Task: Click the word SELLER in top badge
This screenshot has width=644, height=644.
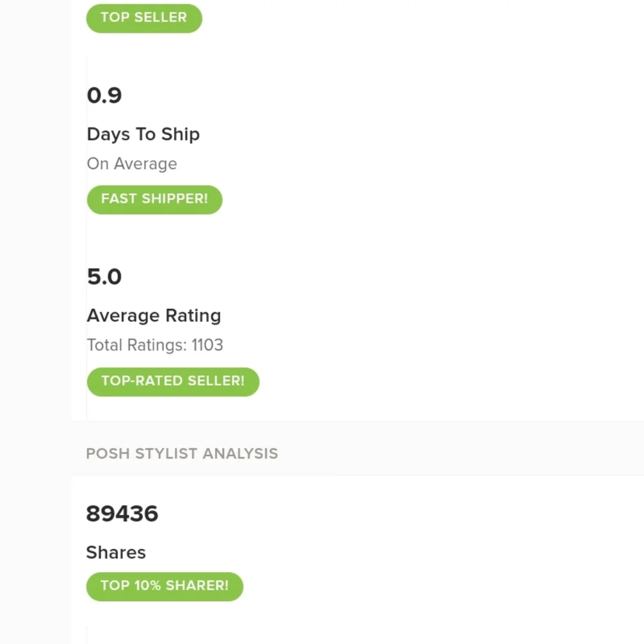Action: point(160,17)
